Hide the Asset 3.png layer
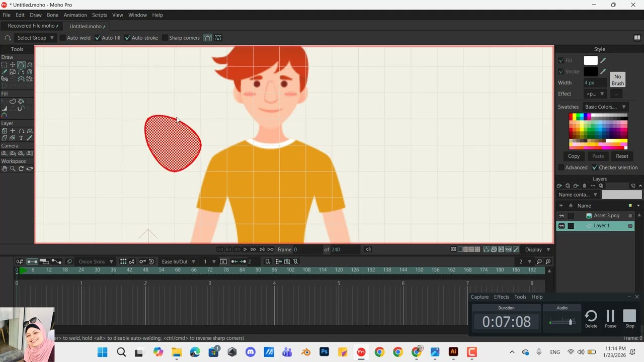The height and width of the screenshot is (362, 644). [x=561, y=216]
